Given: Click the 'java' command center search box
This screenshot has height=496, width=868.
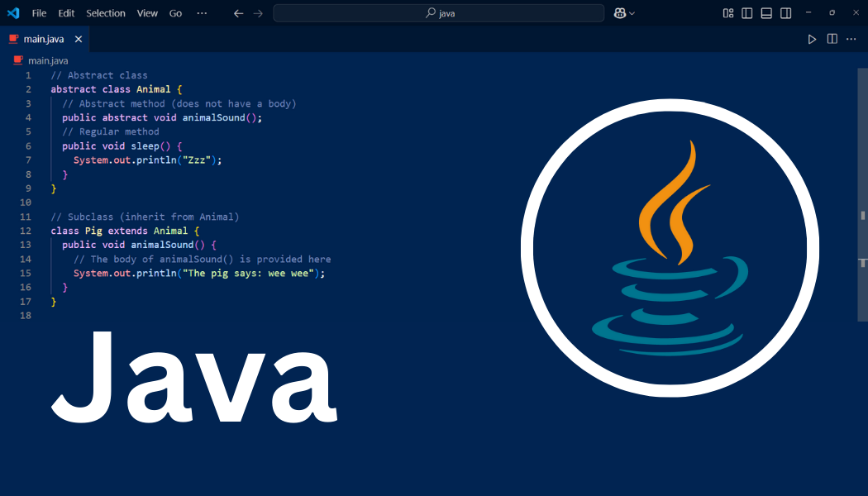Looking at the screenshot, I should 438,13.
